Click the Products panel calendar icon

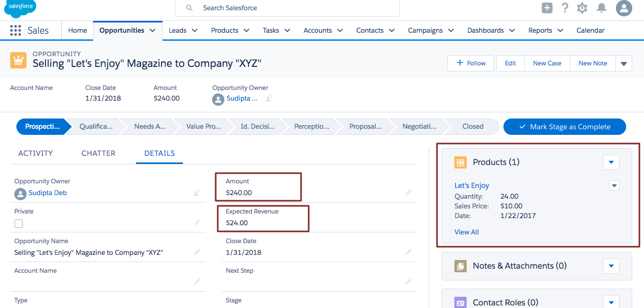pos(461,162)
